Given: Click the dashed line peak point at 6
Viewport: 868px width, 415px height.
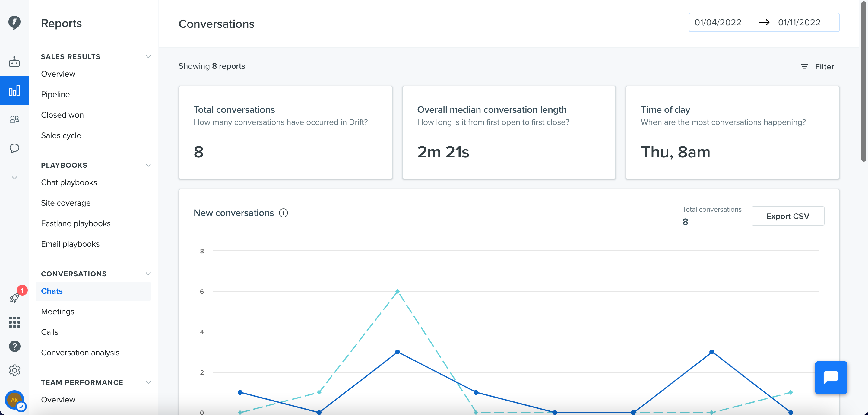Looking at the screenshot, I should pyautogui.click(x=398, y=291).
